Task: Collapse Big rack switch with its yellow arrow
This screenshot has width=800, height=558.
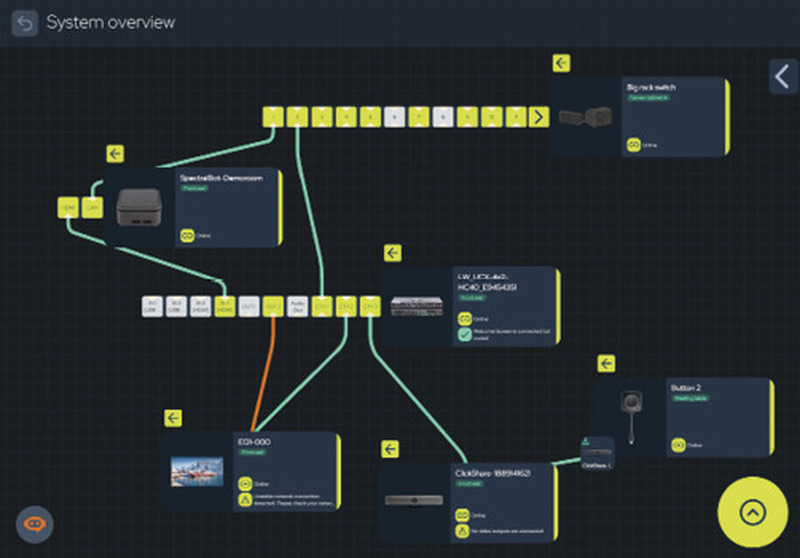Action: pos(561,63)
